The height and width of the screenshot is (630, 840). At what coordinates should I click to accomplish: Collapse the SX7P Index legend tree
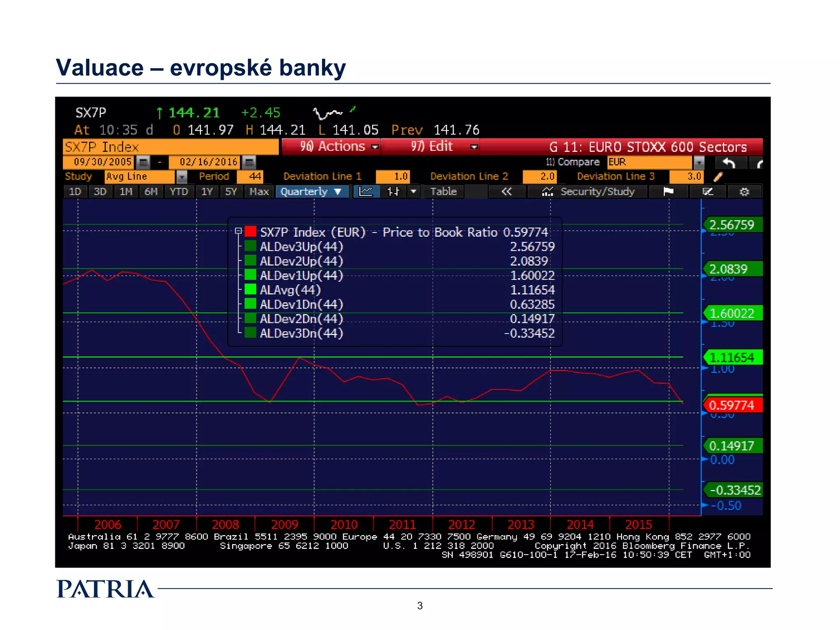238,231
